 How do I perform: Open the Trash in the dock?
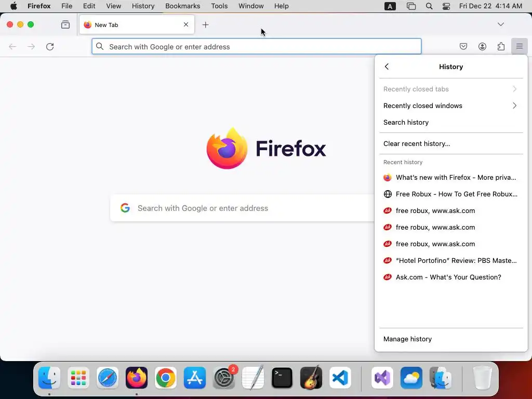pos(482,378)
